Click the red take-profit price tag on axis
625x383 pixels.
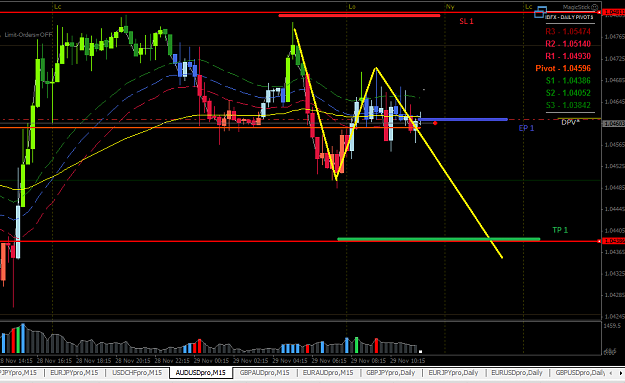pos(613,241)
